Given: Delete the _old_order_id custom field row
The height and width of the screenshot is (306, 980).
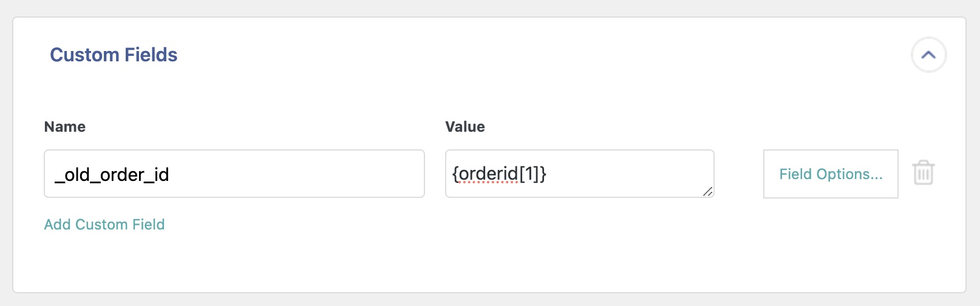Looking at the screenshot, I should pos(923,173).
